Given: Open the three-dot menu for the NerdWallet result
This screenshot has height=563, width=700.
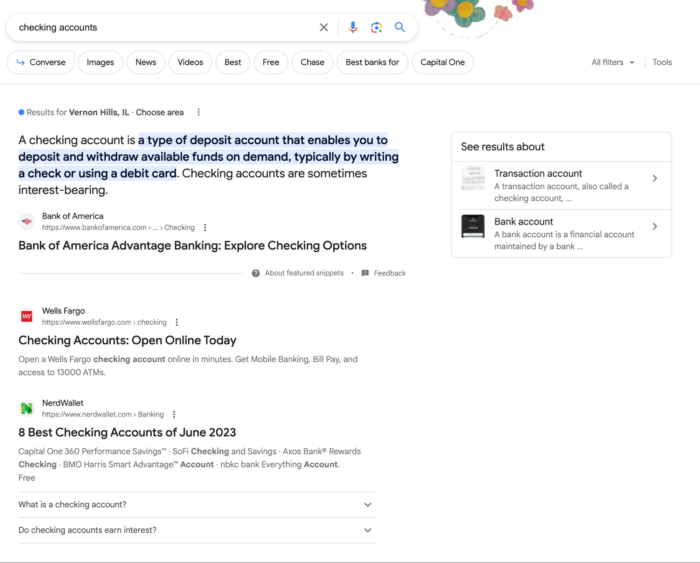Looking at the screenshot, I should click(x=174, y=414).
